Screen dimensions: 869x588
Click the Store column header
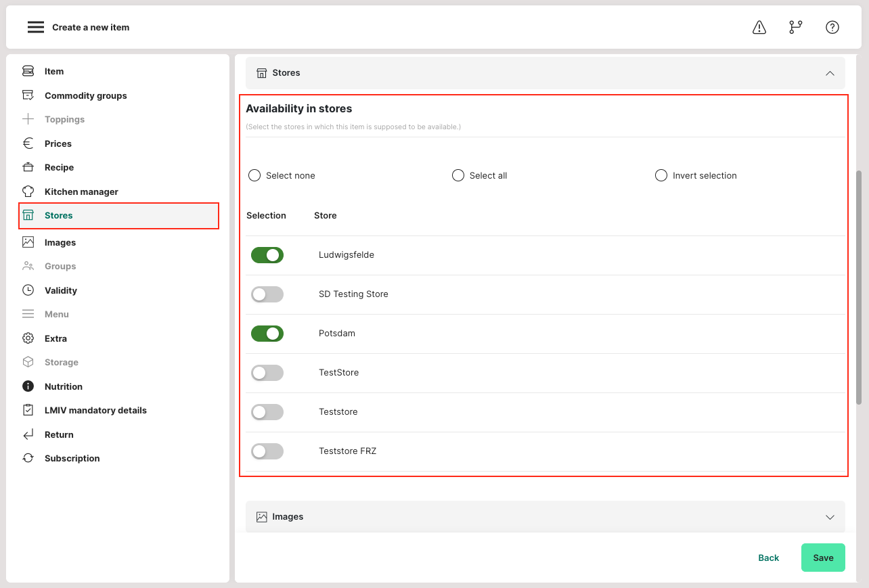[326, 216]
